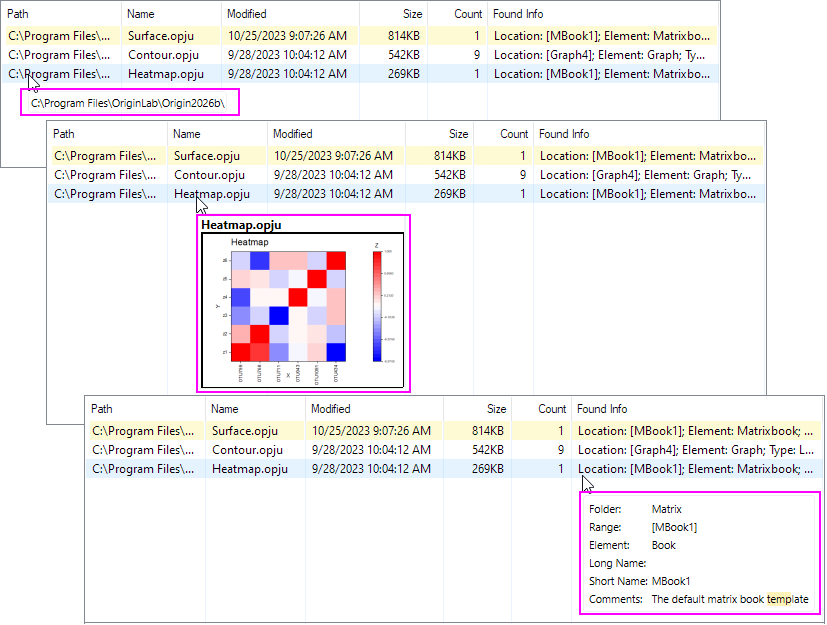Select Contour.opju name in bottom panel
The image size is (827, 625).
pyautogui.click(x=247, y=449)
